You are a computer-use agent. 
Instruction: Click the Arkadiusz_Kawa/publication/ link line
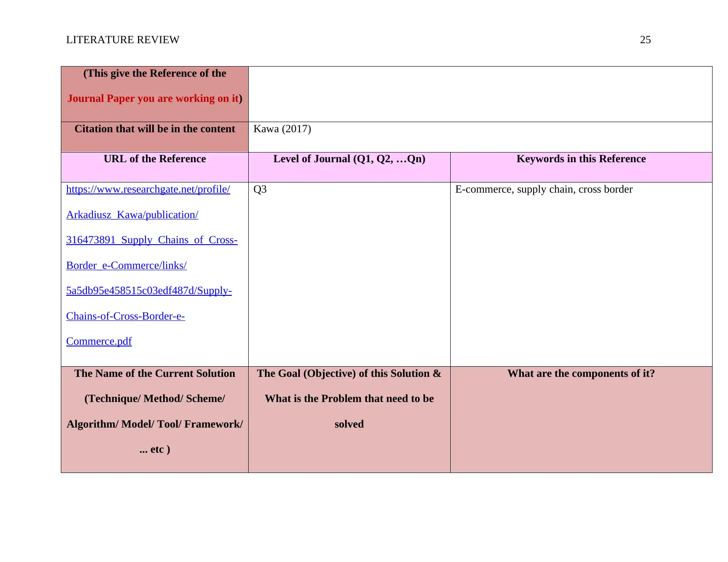coord(132,215)
